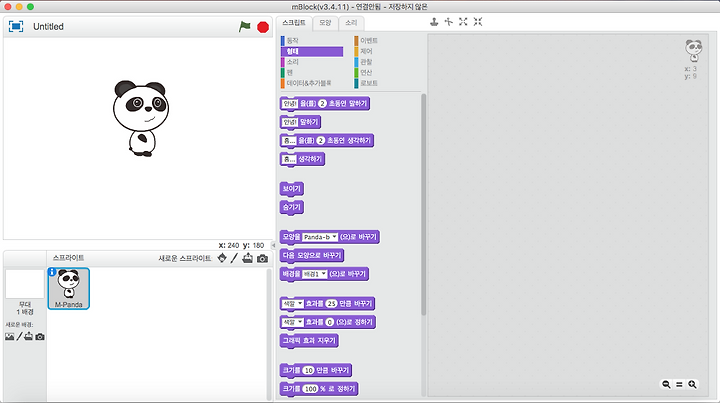The image size is (720, 403).
Task: Click the untimed 생각하기 block
Action: tap(302, 159)
